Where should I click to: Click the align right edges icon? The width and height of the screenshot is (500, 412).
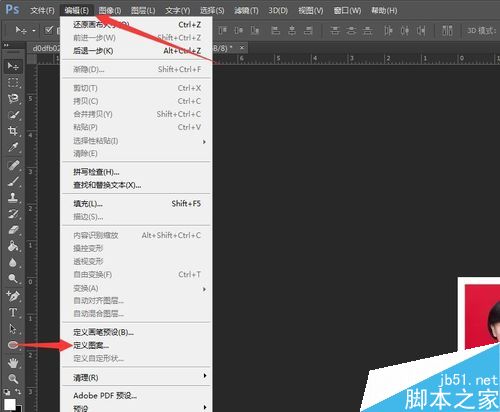[x=309, y=31]
